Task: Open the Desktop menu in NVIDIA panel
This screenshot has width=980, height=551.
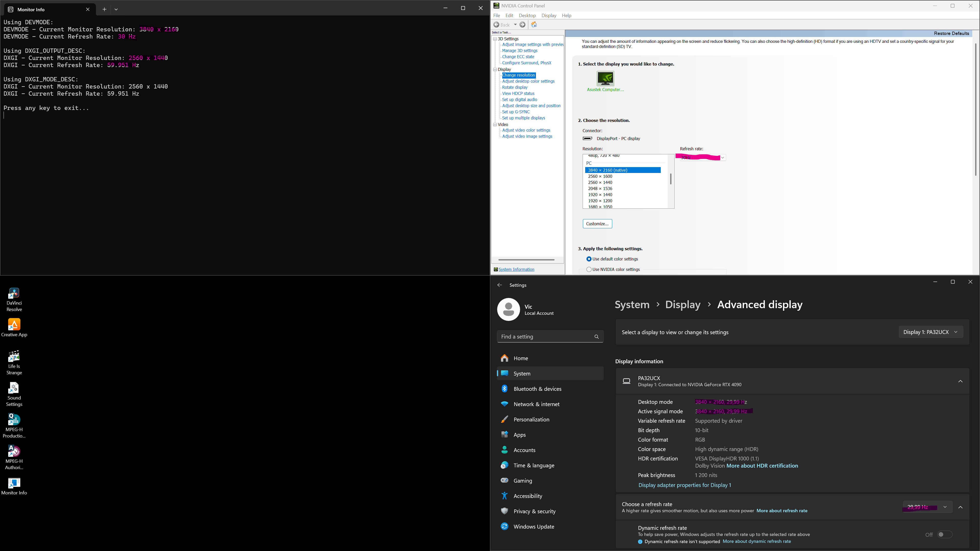Action: coord(527,16)
